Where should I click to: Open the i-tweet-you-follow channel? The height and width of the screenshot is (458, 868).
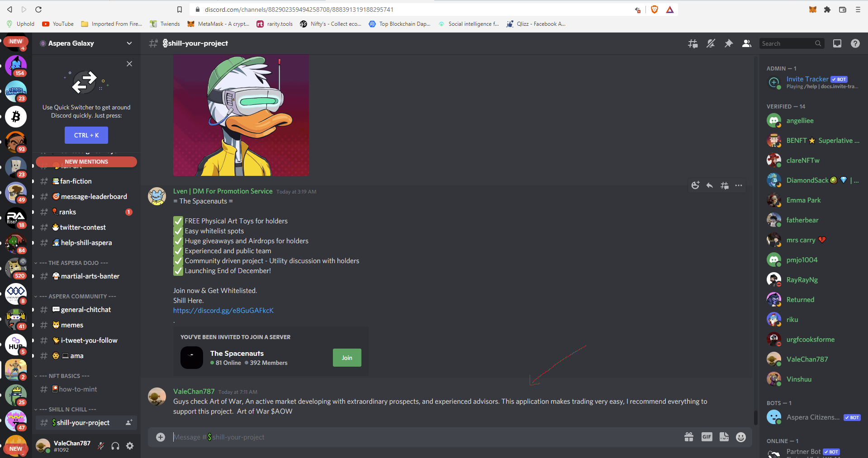[x=86, y=340]
